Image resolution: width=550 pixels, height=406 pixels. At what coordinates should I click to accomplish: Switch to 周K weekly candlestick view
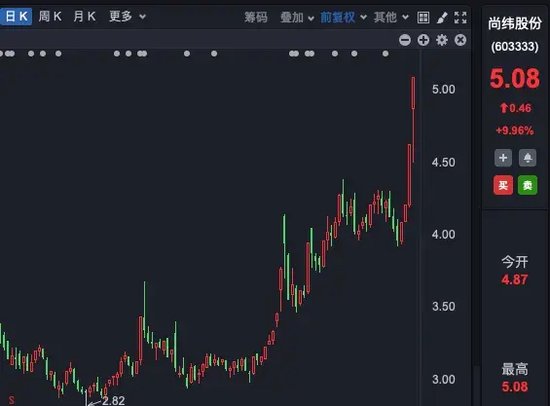(50, 16)
